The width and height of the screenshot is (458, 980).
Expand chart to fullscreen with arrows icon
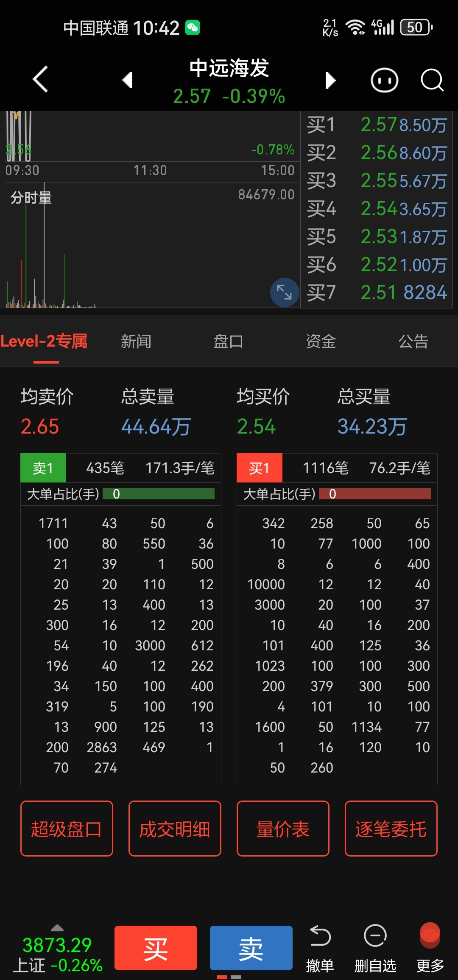284,292
